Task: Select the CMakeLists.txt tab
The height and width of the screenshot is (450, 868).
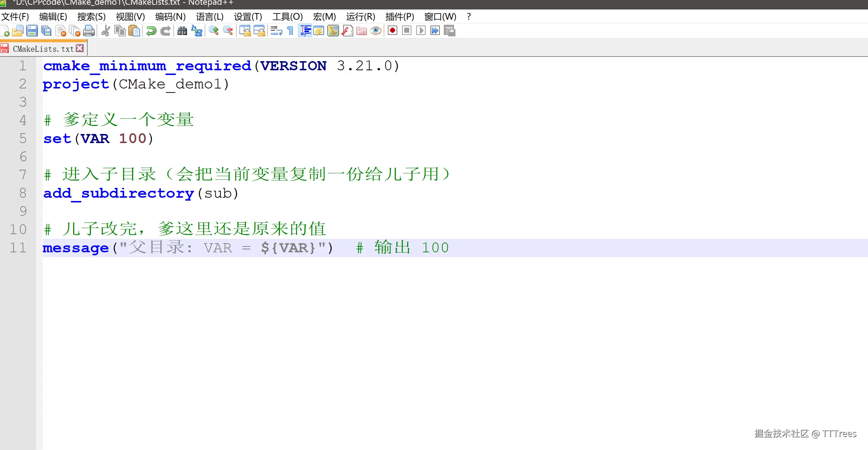Action: (43, 49)
